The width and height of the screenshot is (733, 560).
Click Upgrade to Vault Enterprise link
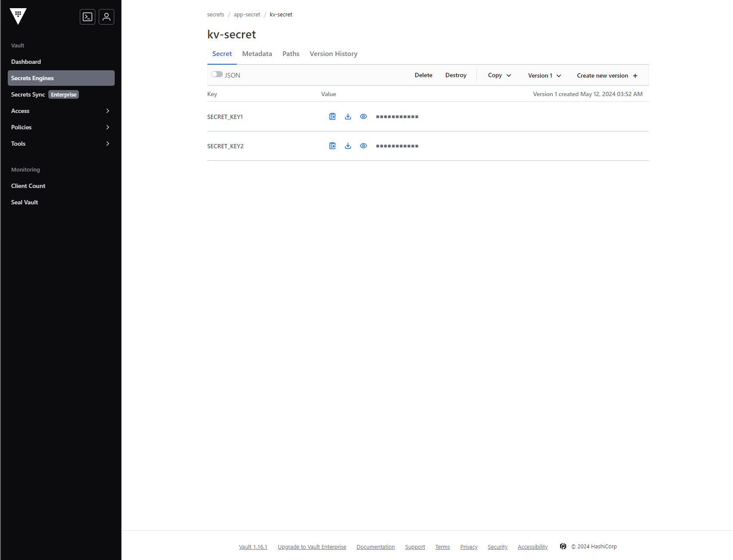[x=312, y=547]
